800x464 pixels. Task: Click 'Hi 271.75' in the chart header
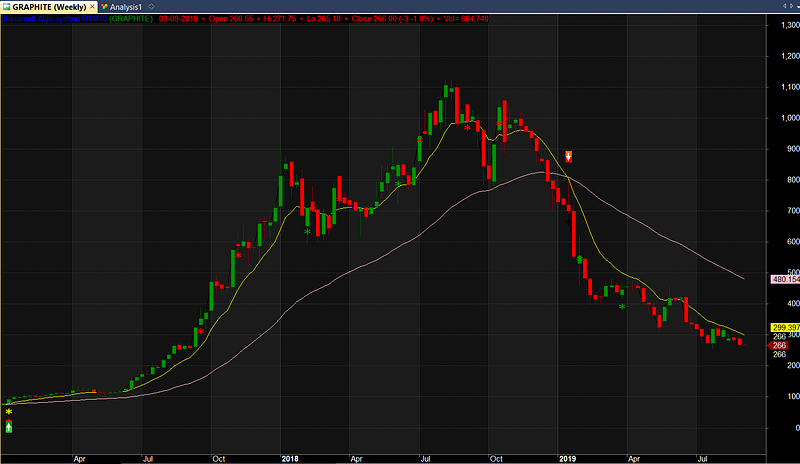[x=280, y=19]
